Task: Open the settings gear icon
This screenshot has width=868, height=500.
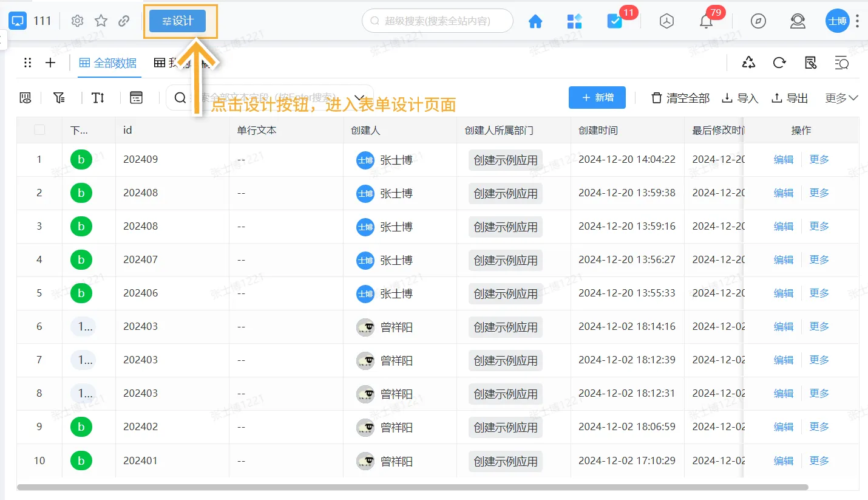Action: (x=77, y=21)
